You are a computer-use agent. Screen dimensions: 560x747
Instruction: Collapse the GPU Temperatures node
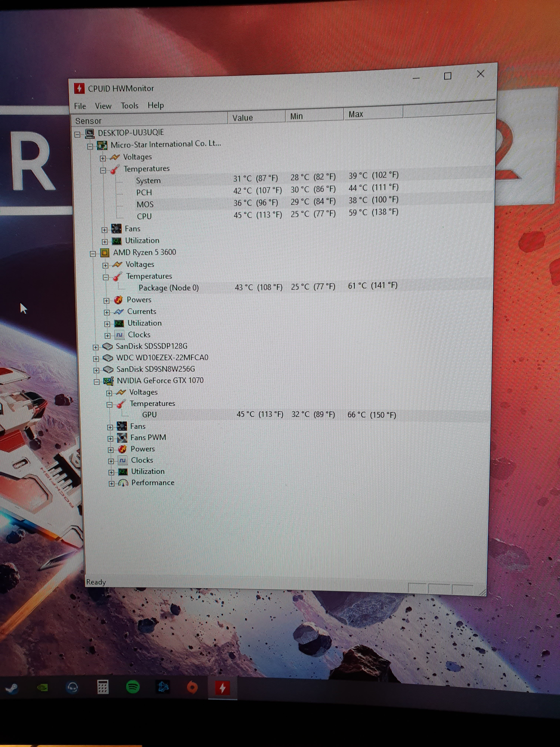(x=109, y=405)
